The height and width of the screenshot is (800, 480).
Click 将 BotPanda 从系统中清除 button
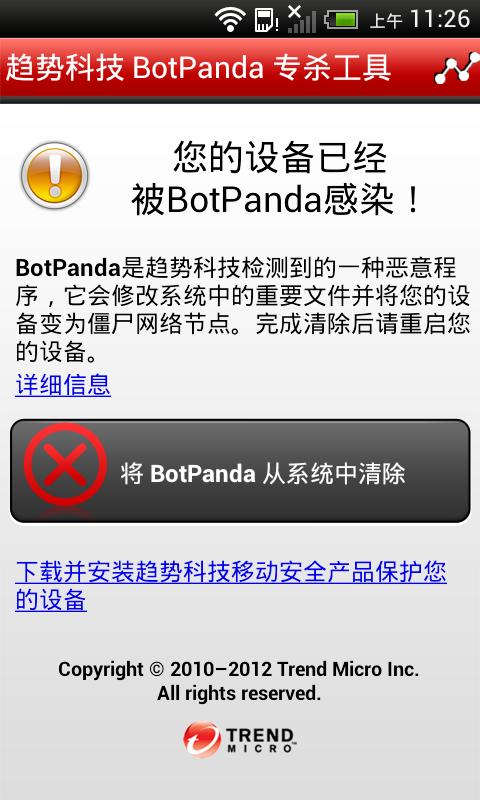point(240,471)
